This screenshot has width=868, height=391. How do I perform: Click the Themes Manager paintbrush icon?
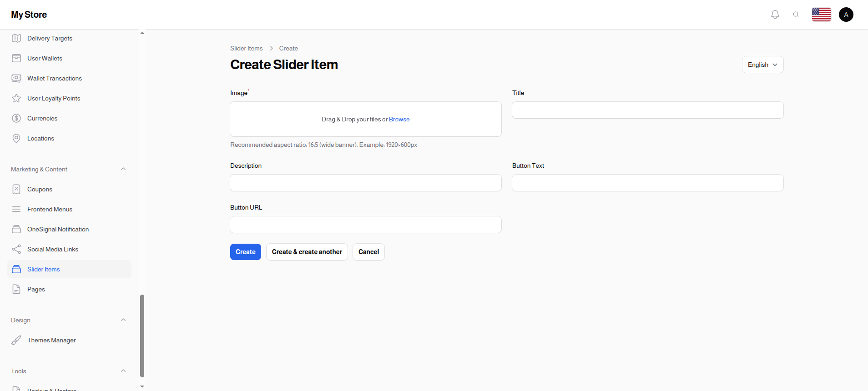(x=16, y=340)
